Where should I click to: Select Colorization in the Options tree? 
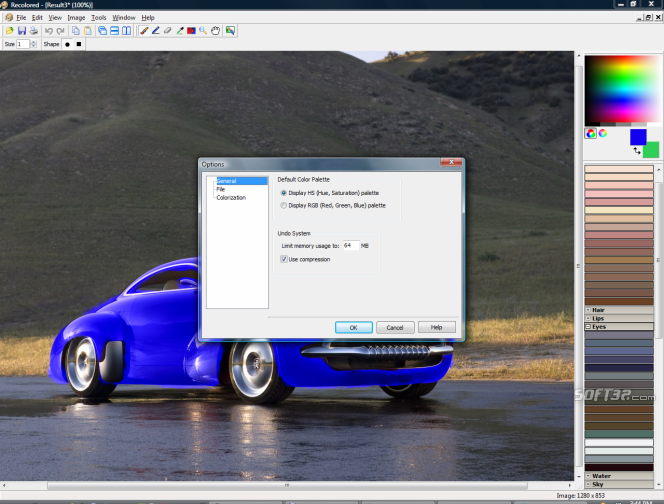point(231,198)
